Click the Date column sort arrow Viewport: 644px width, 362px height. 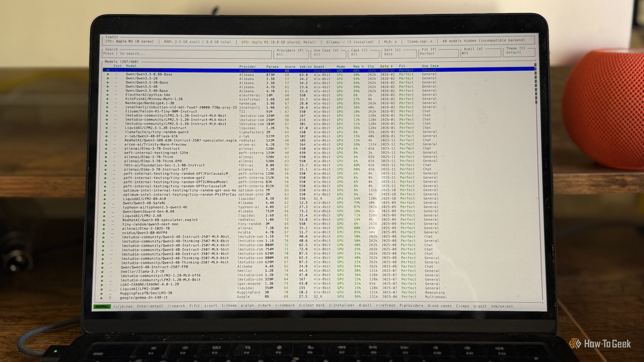point(392,66)
